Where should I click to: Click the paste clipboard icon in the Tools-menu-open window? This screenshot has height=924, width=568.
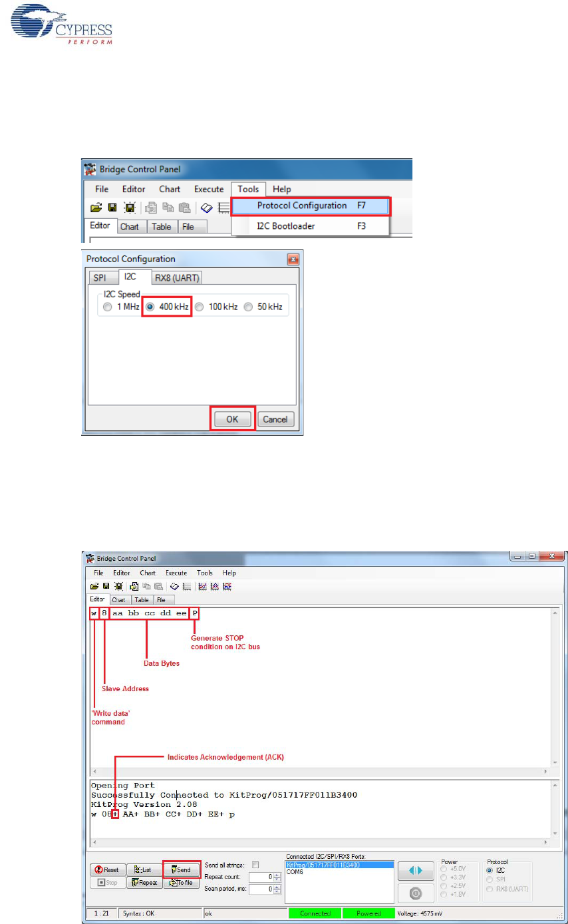point(184,208)
